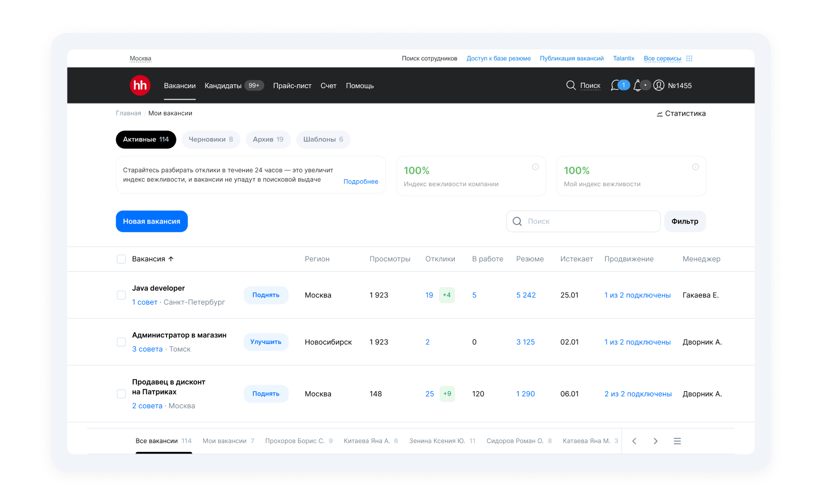Check the Продавец в дисконт vacancy checkbox
Screen dimensions: 822x504
(121, 394)
